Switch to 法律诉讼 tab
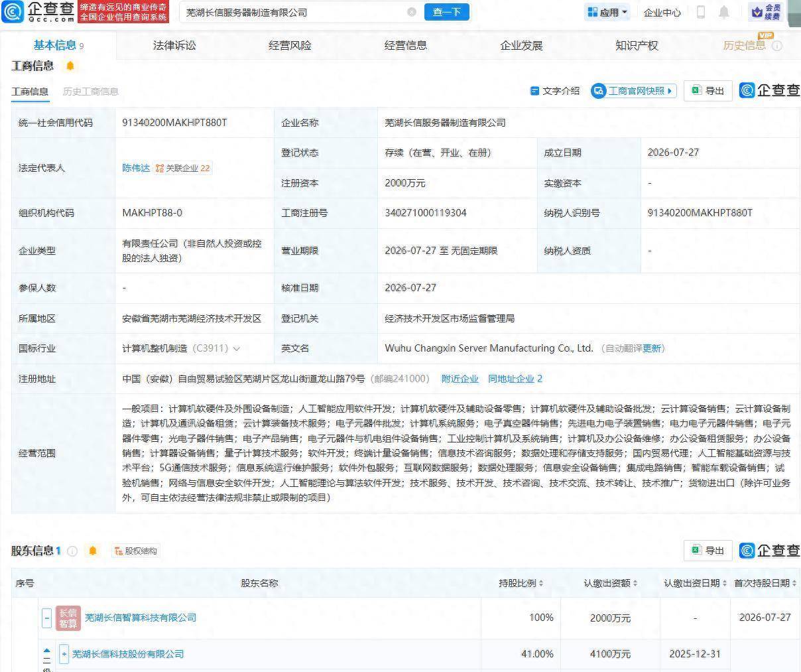The image size is (801, 672). click(174, 45)
